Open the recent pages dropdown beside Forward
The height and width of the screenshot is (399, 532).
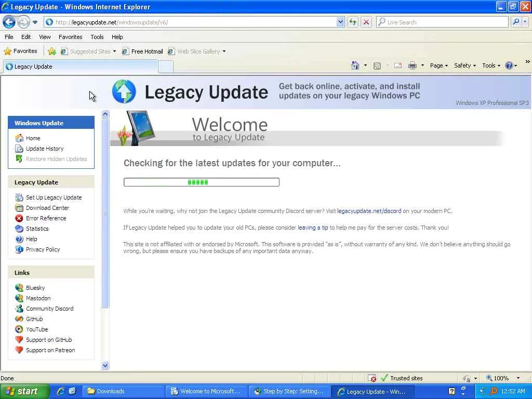[35, 22]
